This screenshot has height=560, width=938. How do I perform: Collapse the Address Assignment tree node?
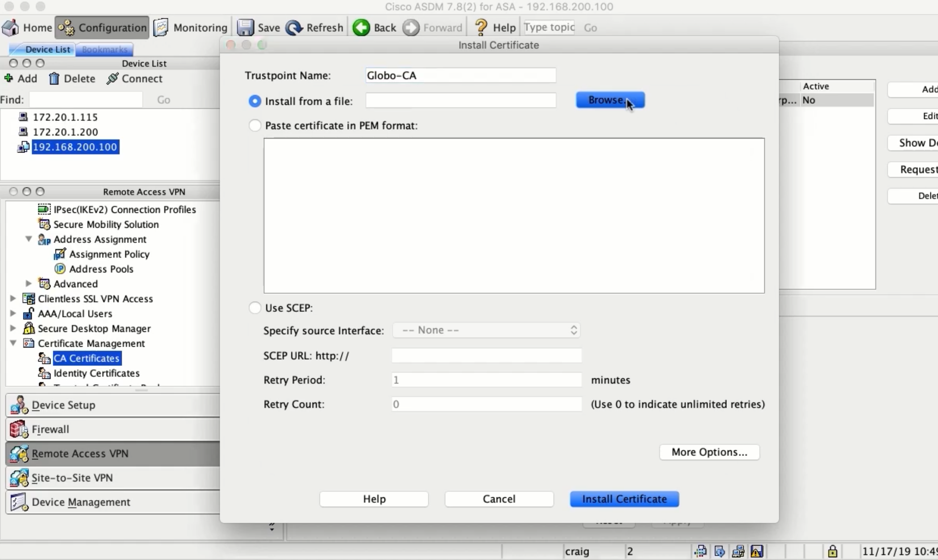pyautogui.click(x=29, y=239)
